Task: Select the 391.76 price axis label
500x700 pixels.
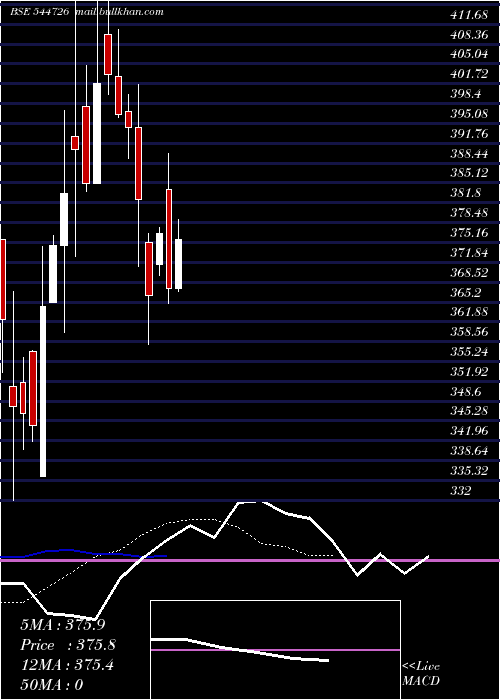Action: pos(469,134)
